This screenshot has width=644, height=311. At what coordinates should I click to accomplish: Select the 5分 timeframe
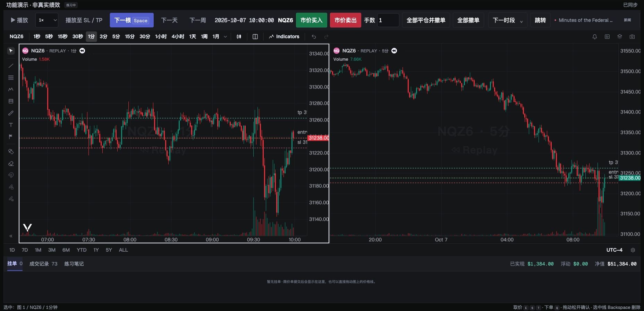coord(116,36)
